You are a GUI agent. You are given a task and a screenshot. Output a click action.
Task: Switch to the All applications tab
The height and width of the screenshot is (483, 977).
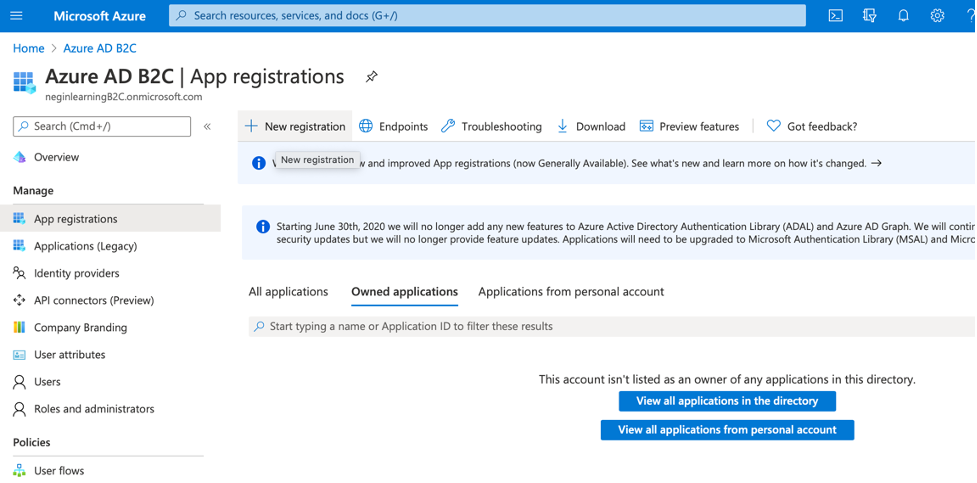[x=288, y=292]
